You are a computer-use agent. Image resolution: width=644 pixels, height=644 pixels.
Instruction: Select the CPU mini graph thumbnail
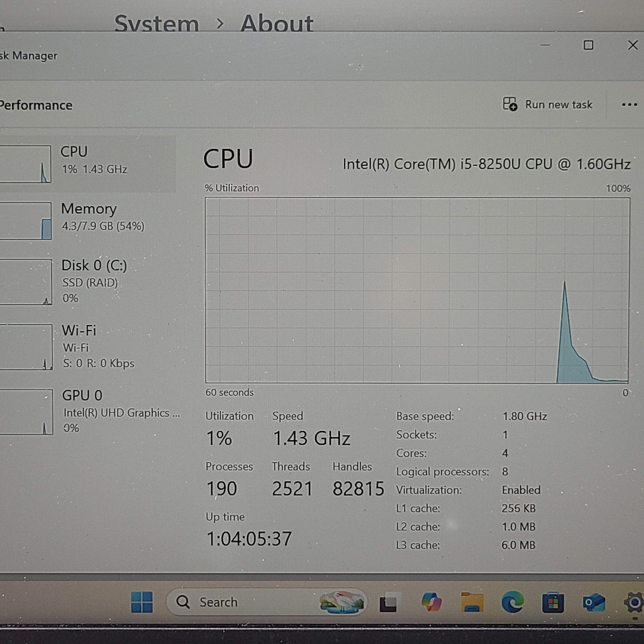25,164
